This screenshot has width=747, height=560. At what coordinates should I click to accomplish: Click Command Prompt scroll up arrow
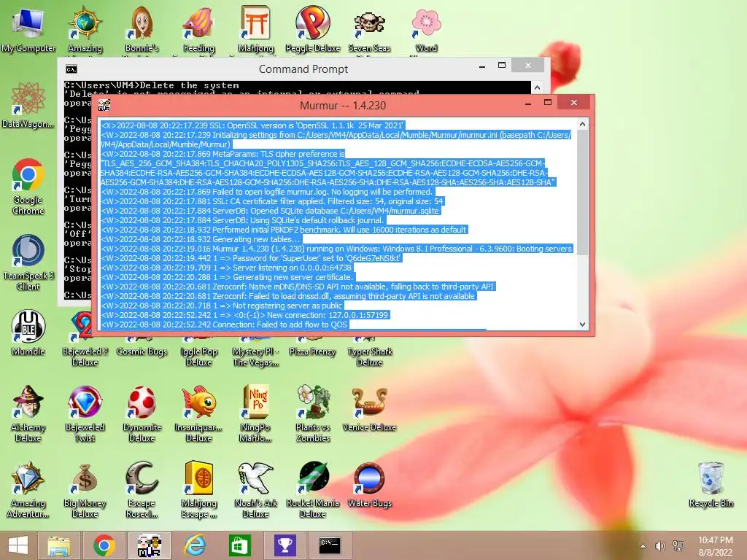537,87
